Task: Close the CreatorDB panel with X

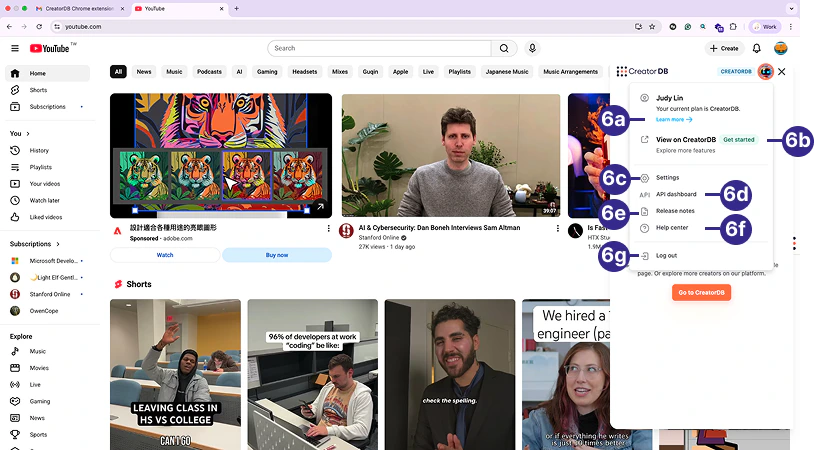Action: pos(782,71)
